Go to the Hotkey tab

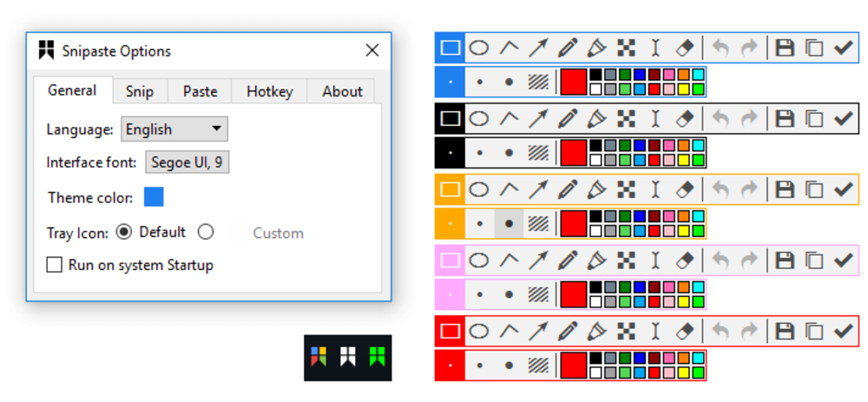(270, 91)
